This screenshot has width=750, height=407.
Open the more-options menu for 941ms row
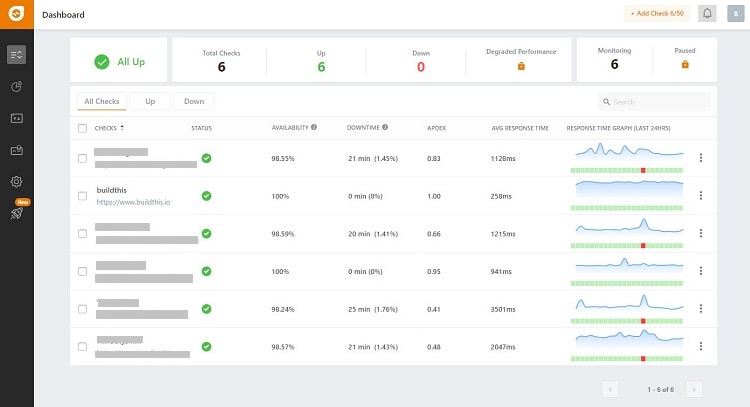701,271
